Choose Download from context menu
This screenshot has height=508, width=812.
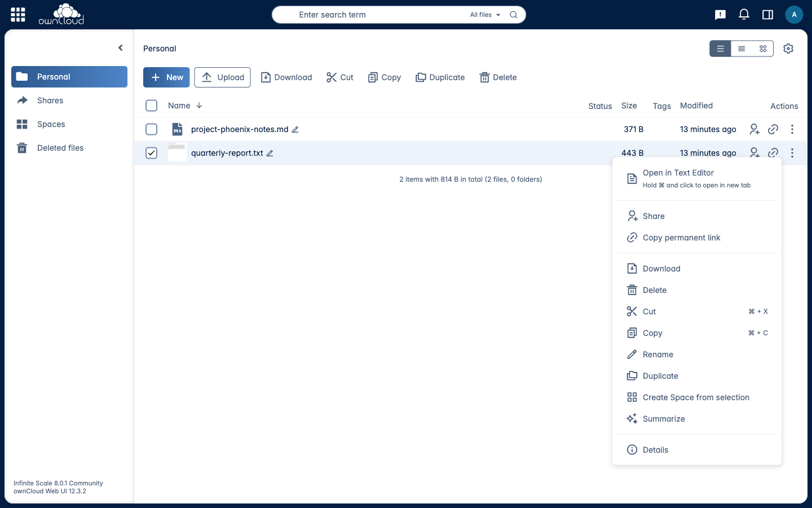697,269
